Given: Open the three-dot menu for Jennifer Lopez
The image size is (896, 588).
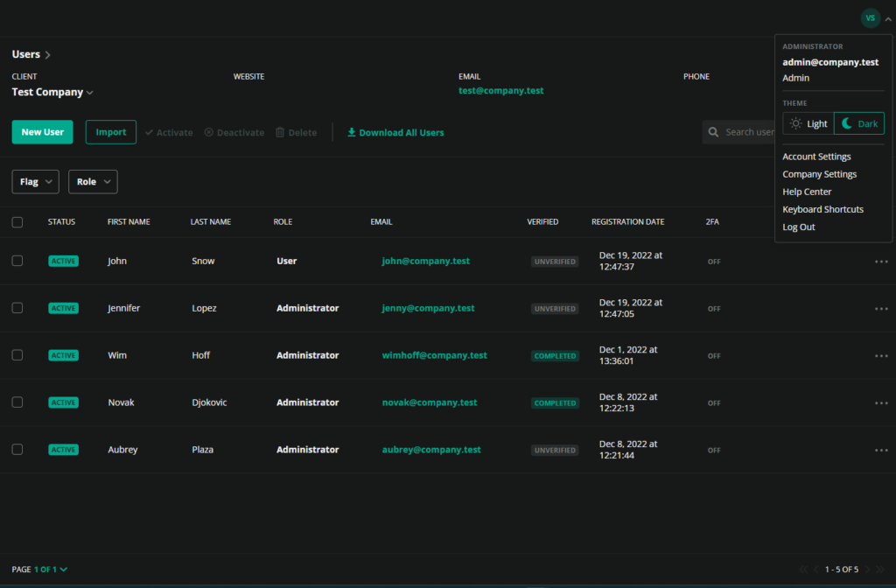Looking at the screenshot, I should click(881, 309).
